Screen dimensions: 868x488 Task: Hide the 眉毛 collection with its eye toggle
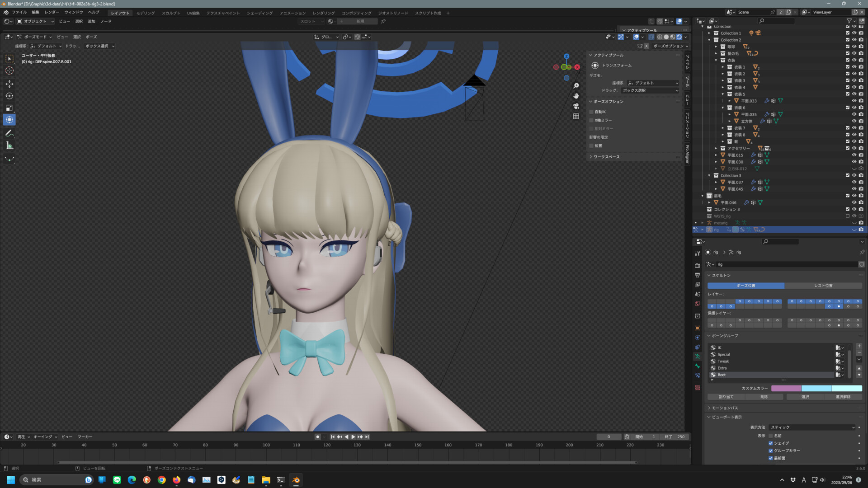pyautogui.click(x=854, y=196)
